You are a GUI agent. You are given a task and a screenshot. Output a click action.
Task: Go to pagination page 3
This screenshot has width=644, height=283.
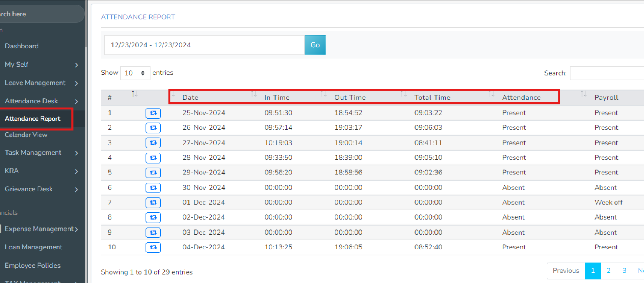pos(624,271)
